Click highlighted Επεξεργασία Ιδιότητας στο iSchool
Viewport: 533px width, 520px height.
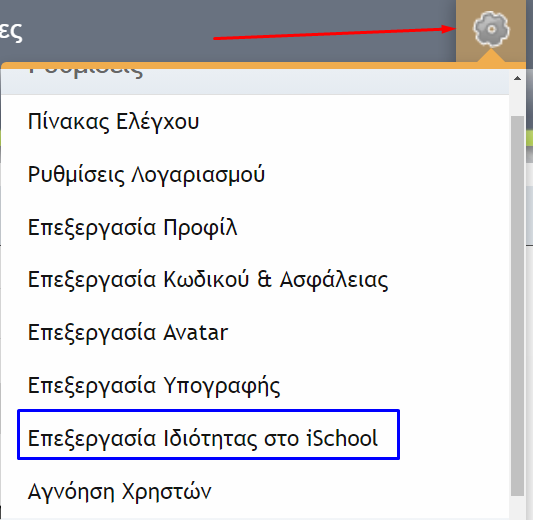point(208,435)
